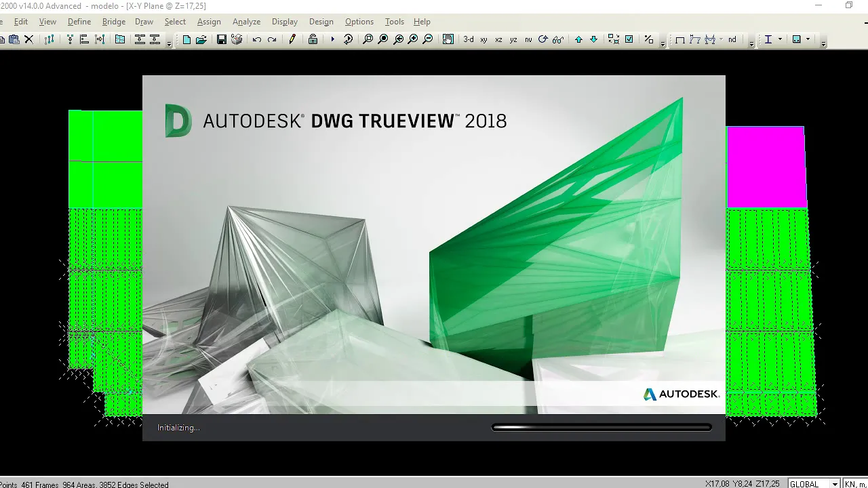Image resolution: width=868 pixels, height=488 pixels.
Task: Select the Pan hand icon
Action: 448,39
